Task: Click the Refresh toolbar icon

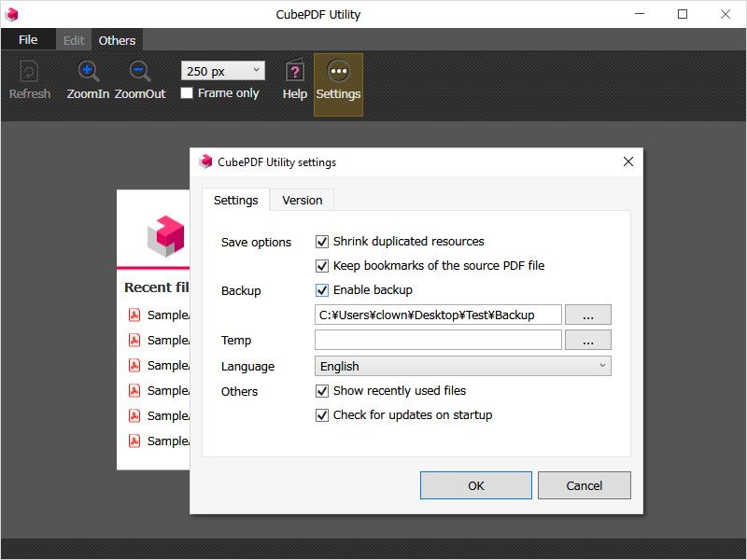Action: point(29,72)
